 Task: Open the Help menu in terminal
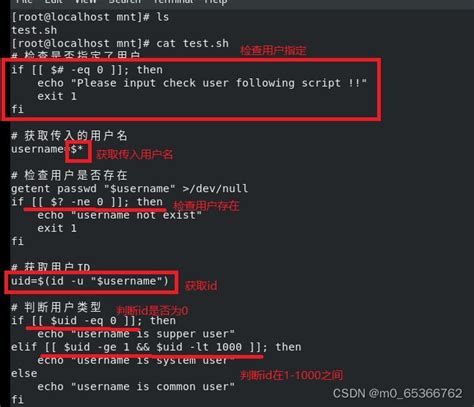pos(215,2)
